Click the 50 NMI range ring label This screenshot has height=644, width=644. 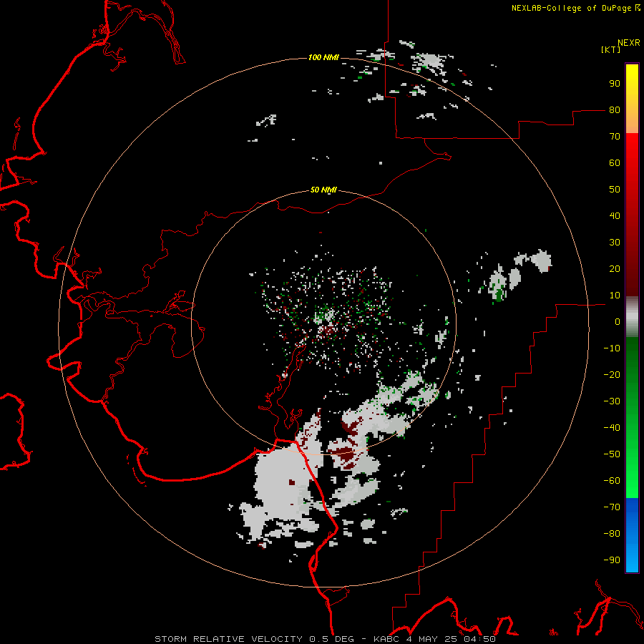(323, 190)
